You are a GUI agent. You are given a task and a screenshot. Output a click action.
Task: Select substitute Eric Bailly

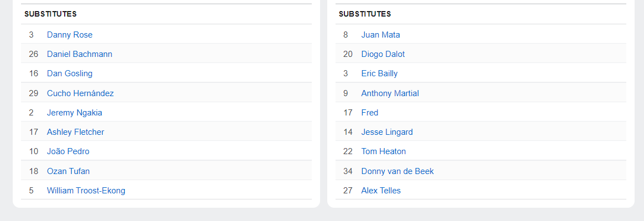(x=380, y=73)
